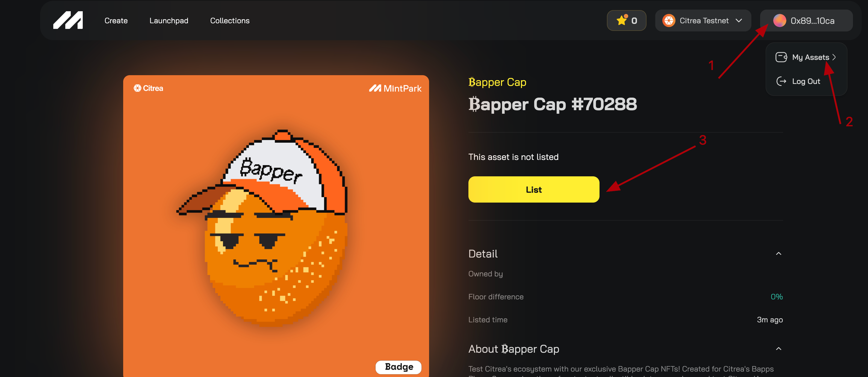Click the Log Out arrow icon
This screenshot has height=377, width=868.
781,81
